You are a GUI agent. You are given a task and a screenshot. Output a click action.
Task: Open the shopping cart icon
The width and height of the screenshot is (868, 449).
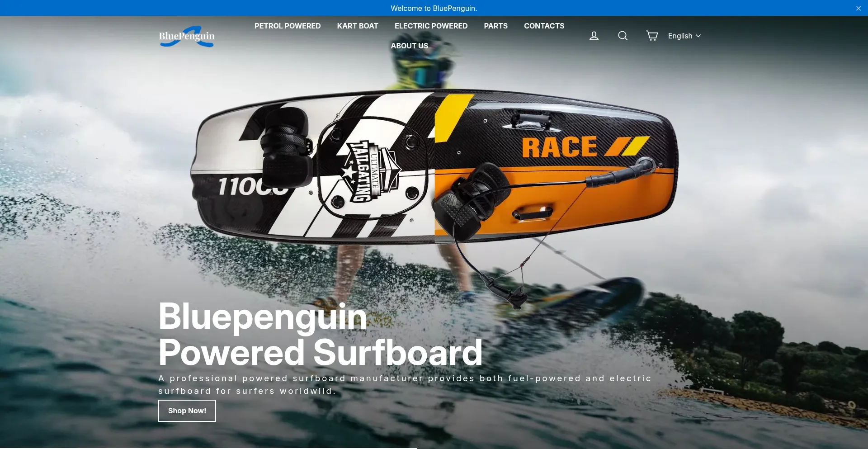point(651,36)
